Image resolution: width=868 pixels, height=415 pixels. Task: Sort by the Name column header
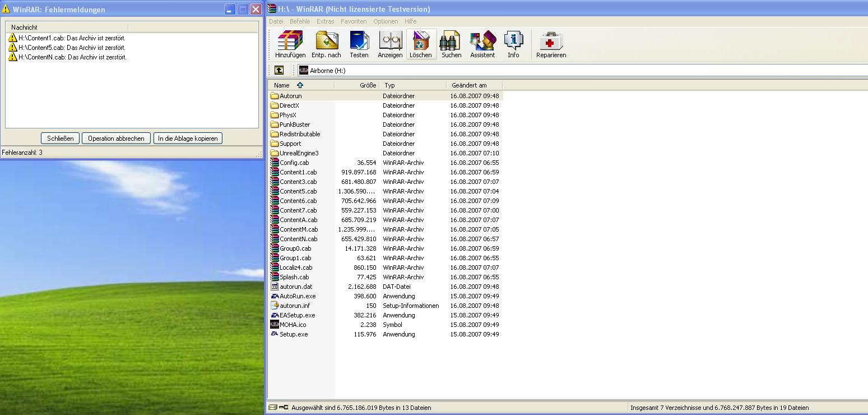[x=301, y=85]
